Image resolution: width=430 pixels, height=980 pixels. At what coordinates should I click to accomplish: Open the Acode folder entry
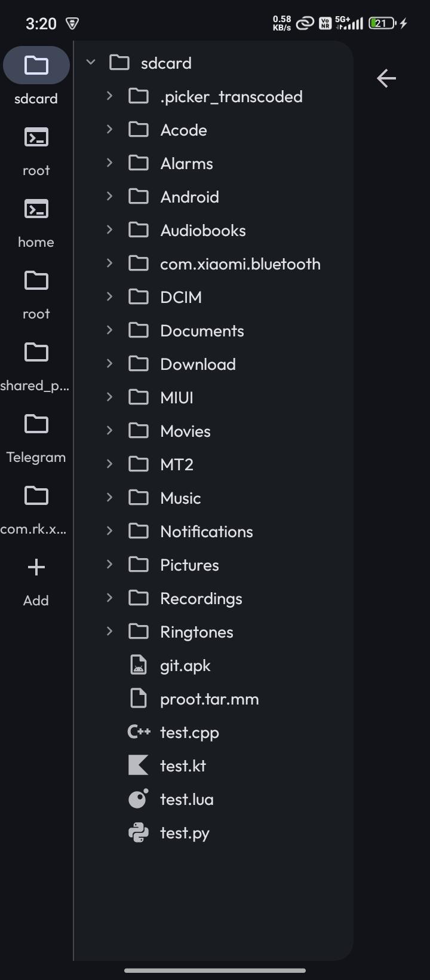(x=183, y=130)
